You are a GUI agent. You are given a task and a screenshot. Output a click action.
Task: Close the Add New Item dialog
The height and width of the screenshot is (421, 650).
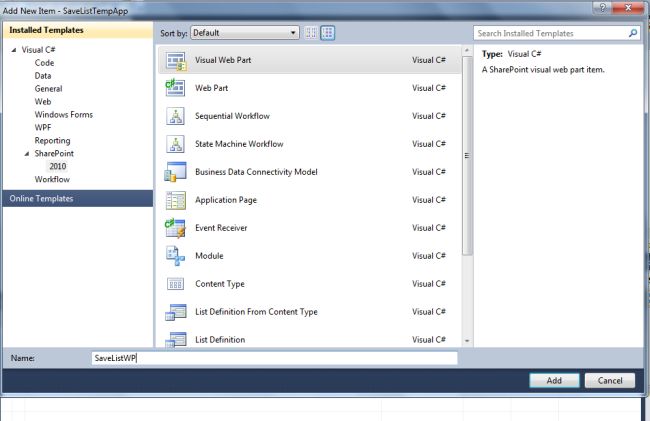[x=628, y=7]
